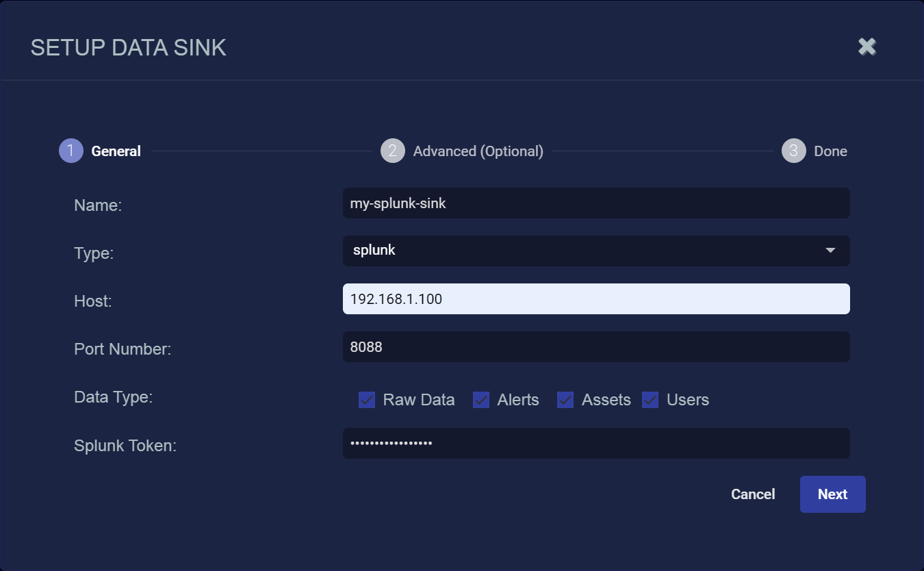Click the Raw Data label text

(x=419, y=400)
